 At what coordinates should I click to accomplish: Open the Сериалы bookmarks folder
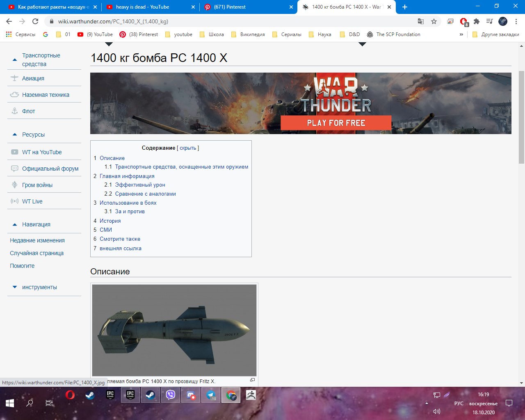(287, 34)
